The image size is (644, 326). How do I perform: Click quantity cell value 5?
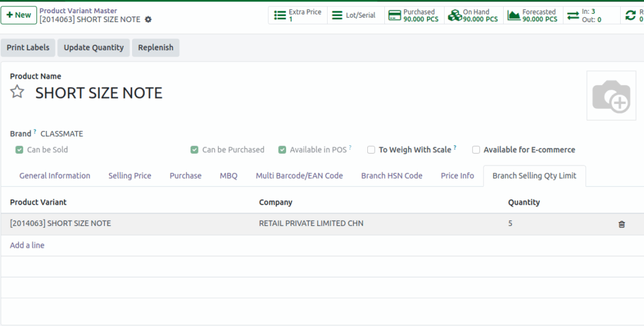pos(510,223)
